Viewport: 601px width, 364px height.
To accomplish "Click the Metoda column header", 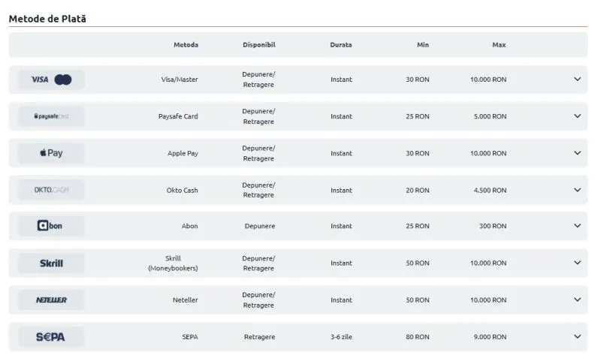I will [x=186, y=45].
